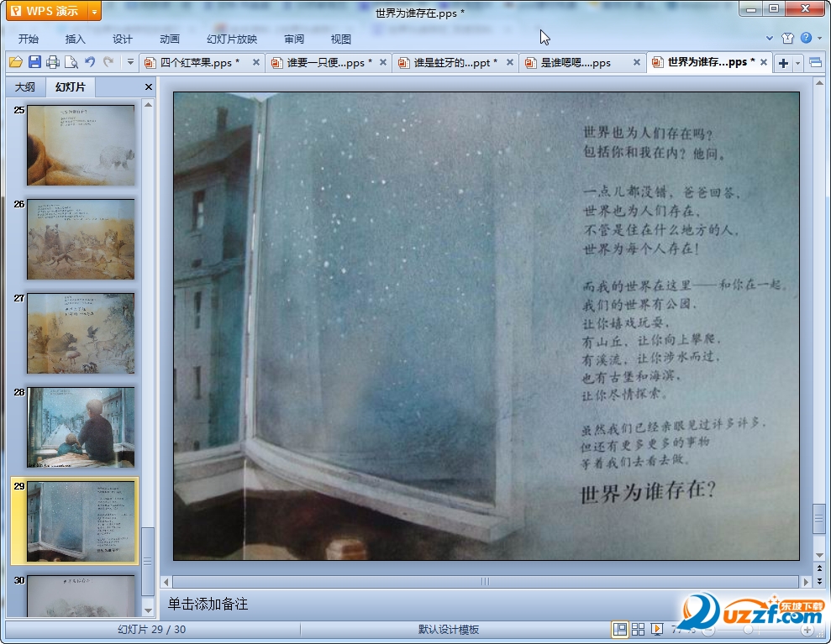Save the presentation with the floppy disk icon
The image size is (831, 644).
click(x=34, y=62)
